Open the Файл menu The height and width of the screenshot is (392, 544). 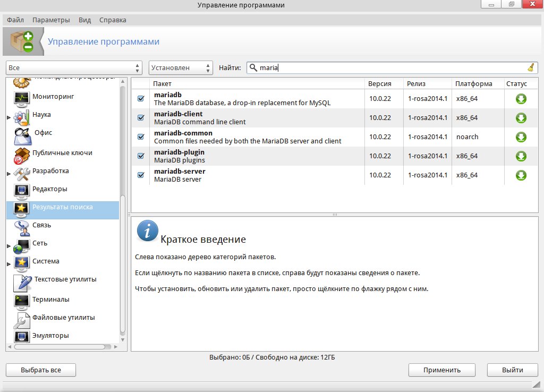15,20
